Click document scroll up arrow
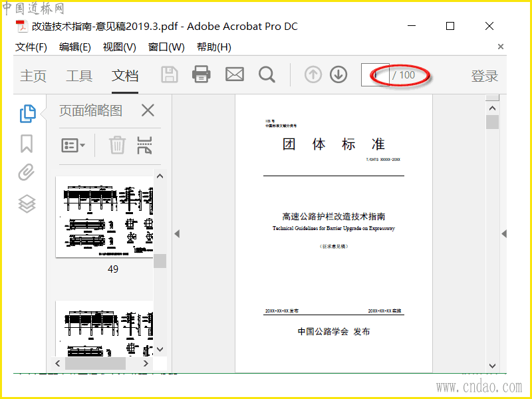Viewport: 532px width, 399px height. pos(492,108)
